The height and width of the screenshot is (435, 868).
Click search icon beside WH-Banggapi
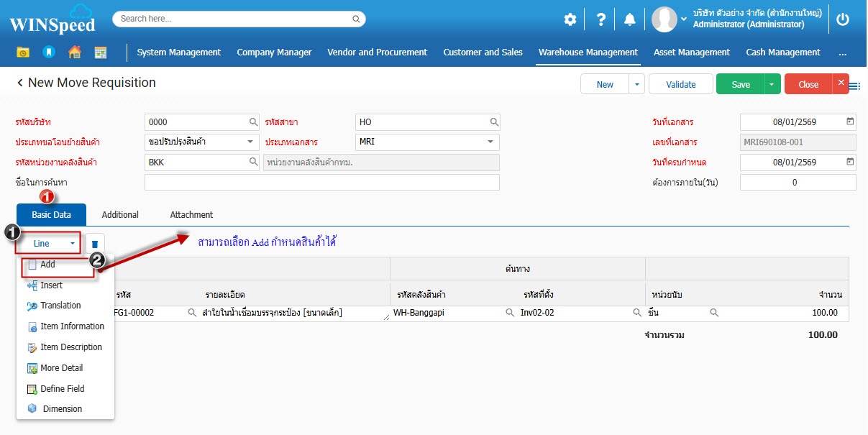(509, 313)
